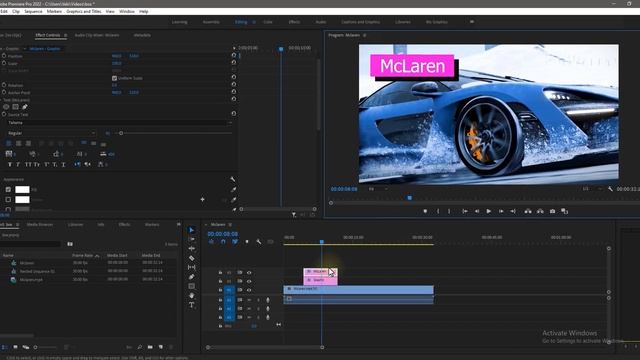Switch to the Editing workspace

coord(241,22)
